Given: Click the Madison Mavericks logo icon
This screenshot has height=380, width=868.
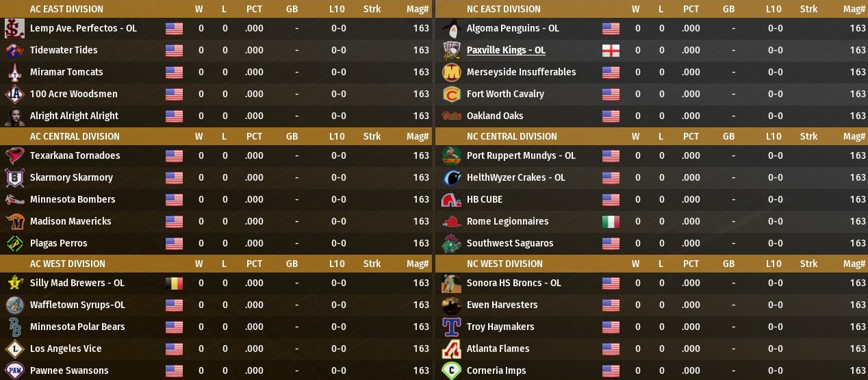Looking at the screenshot, I should (x=14, y=221).
